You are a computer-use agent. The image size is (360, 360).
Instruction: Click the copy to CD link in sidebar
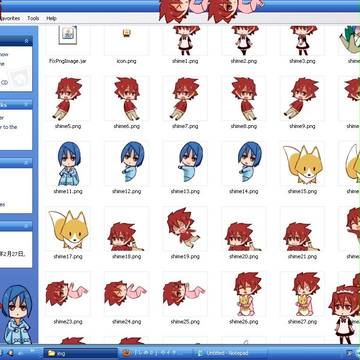coord(4,82)
